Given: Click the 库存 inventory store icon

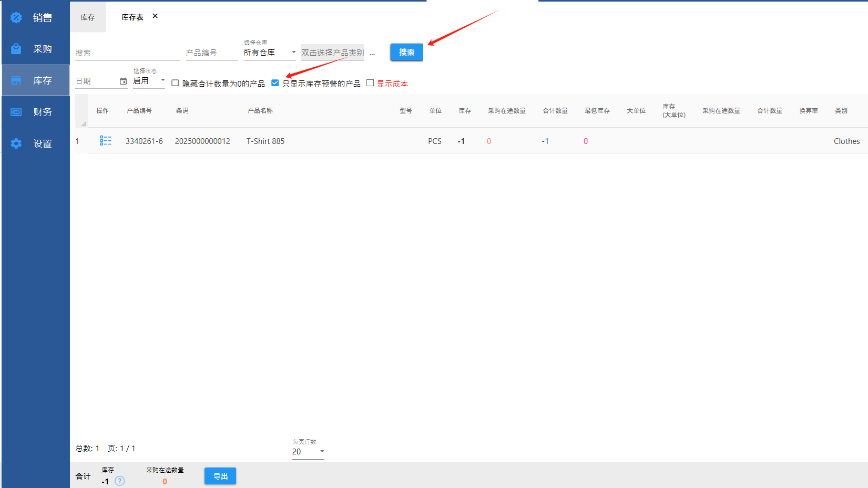Looking at the screenshot, I should tap(16, 80).
